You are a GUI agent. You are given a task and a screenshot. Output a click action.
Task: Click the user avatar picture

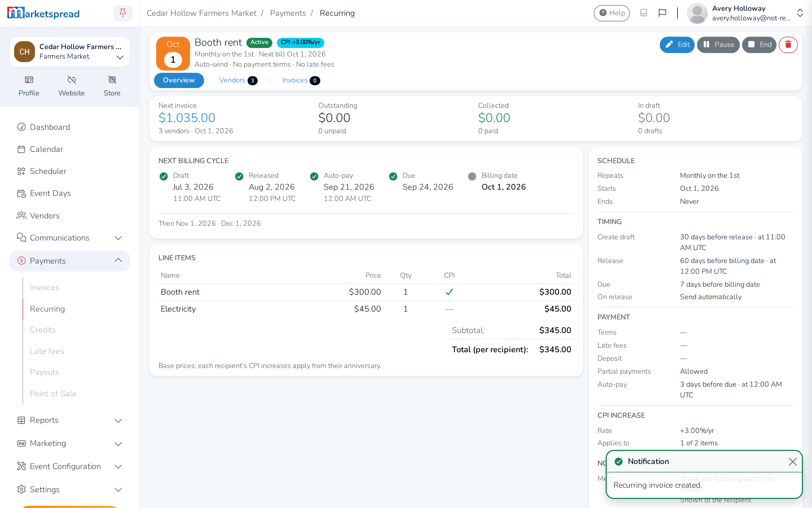point(697,13)
